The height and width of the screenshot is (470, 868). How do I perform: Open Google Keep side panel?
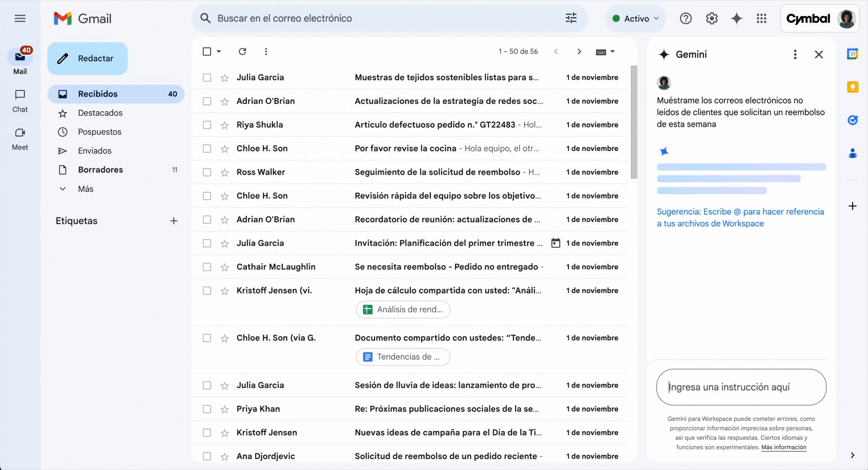coord(852,87)
